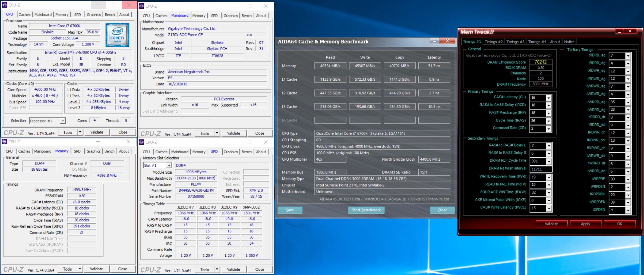Open the About tab in Mem TweakIt
The height and width of the screenshot is (275, 644).
click(x=555, y=42)
